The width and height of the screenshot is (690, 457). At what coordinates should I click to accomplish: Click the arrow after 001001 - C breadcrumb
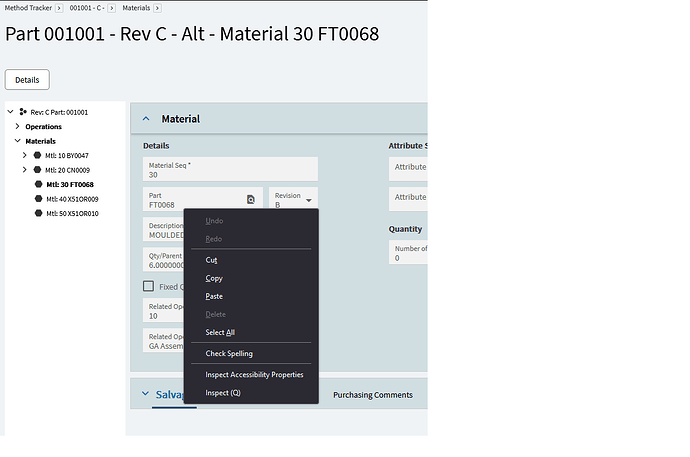pyautogui.click(x=112, y=8)
